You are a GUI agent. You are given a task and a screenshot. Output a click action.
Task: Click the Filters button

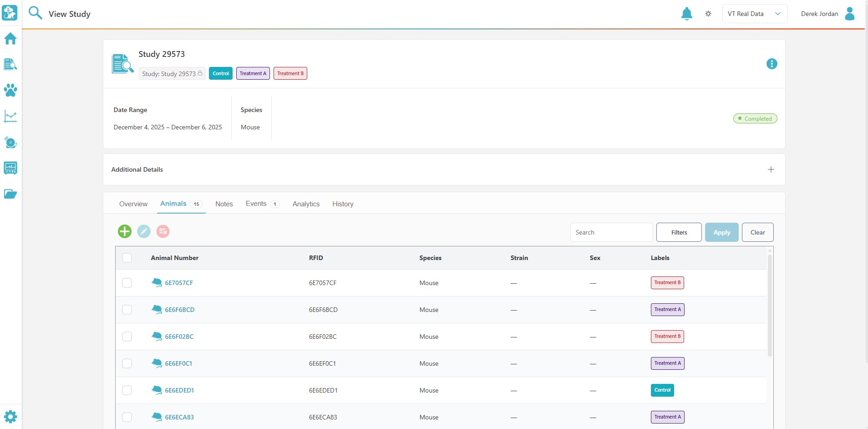click(679, 232)
